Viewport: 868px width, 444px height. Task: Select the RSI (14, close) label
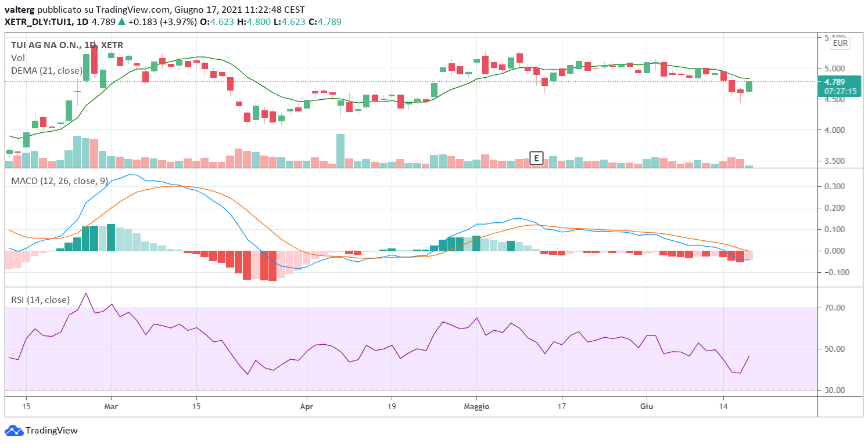(40, 300)
